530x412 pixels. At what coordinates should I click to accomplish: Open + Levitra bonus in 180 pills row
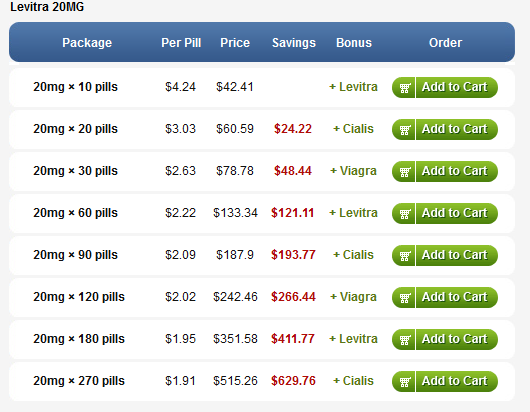(353, 339)
